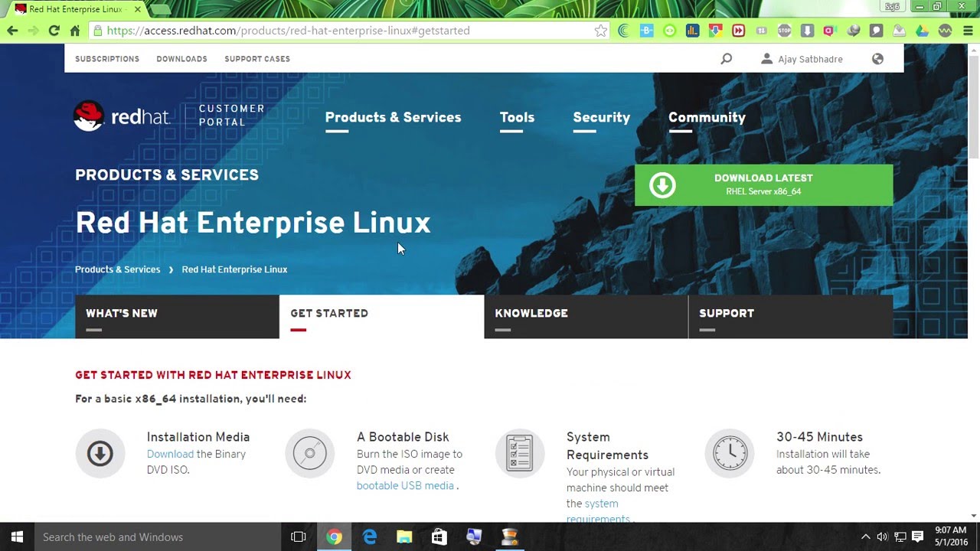This screenshot has width=980, height=551.
Task: Open File Explorer from the taskbar
Action: (404, 537)
